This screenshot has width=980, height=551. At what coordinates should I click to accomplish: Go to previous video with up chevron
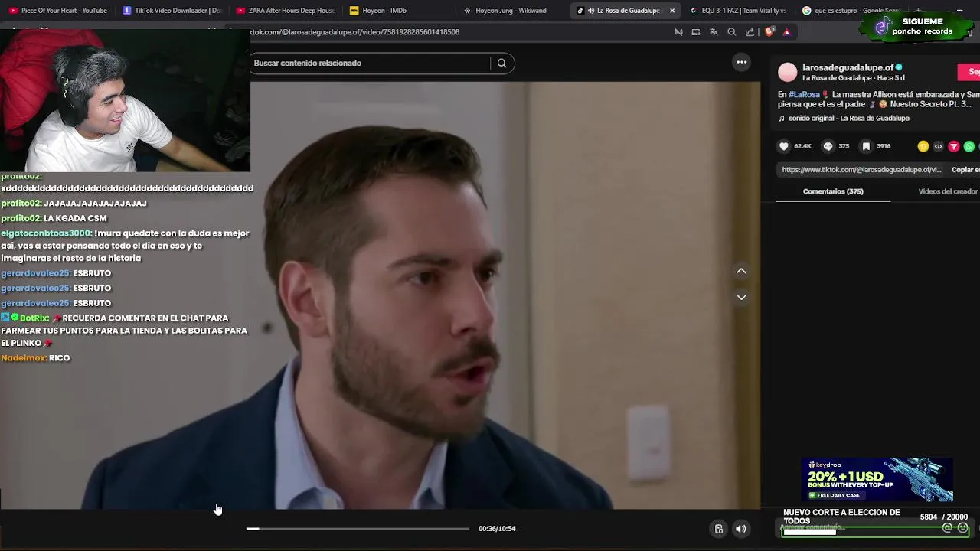point(741,271)
